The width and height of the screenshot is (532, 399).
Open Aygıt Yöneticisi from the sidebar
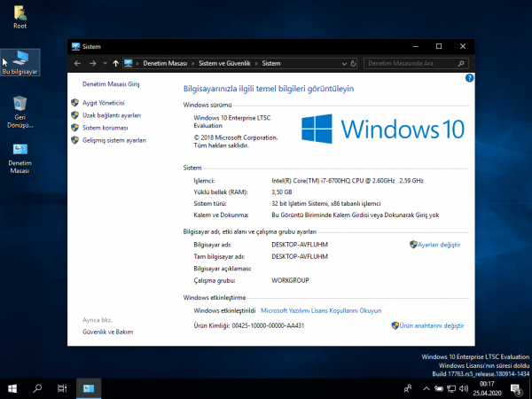tap(103, 103)
